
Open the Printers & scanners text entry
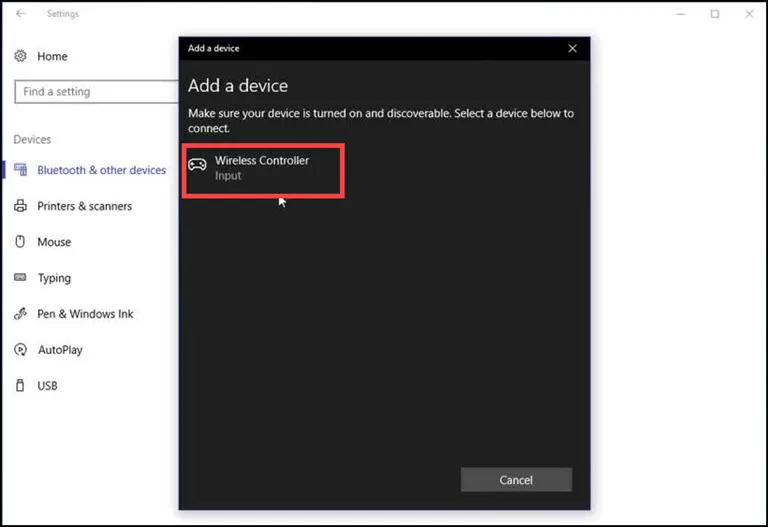84,206
